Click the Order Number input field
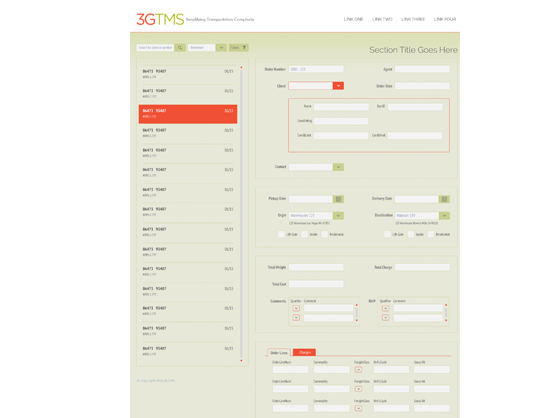 pyautogui.click(x=316, y=69)
